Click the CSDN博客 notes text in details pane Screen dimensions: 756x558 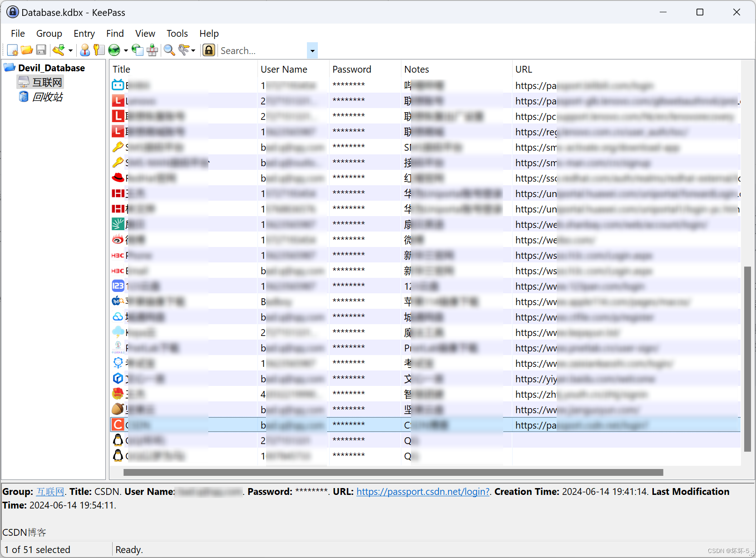tap(24, 532)
